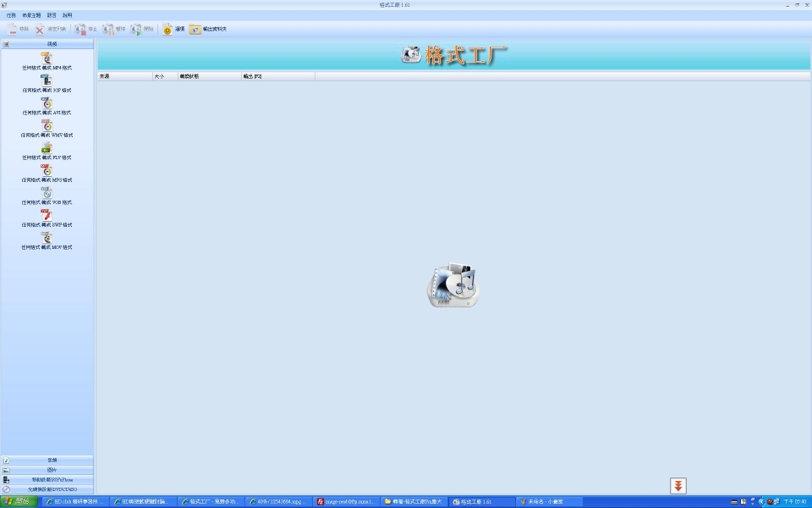
Task: Click the red down-arrow button at bottom
Action: coord(678,485)
